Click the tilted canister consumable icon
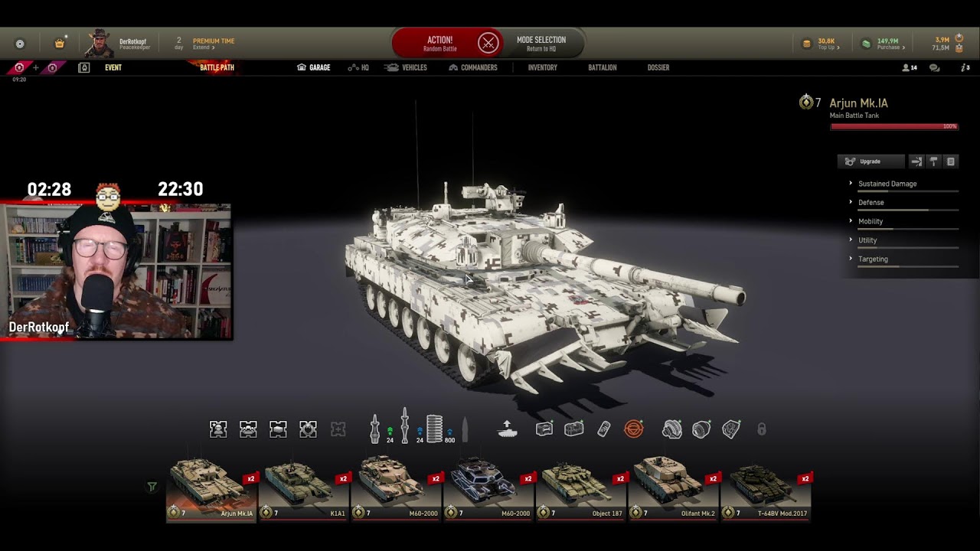This screenshot has width=980, height=551. tap(604, 429)
